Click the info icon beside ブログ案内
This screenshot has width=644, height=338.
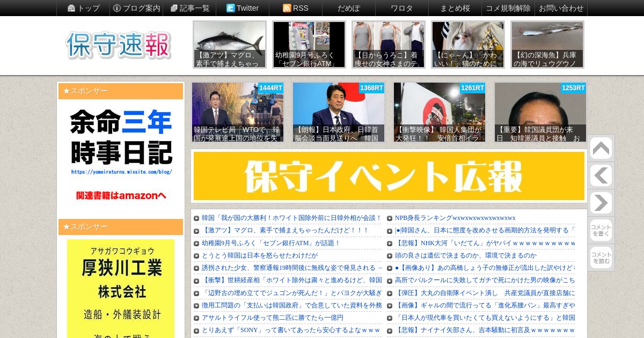click(x=117, y=8)
